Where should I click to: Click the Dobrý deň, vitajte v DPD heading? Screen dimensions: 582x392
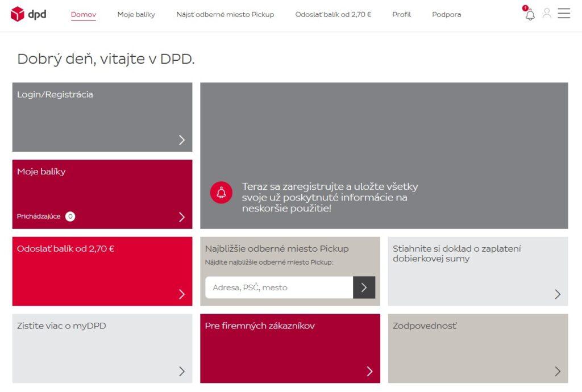pos(106,59)
